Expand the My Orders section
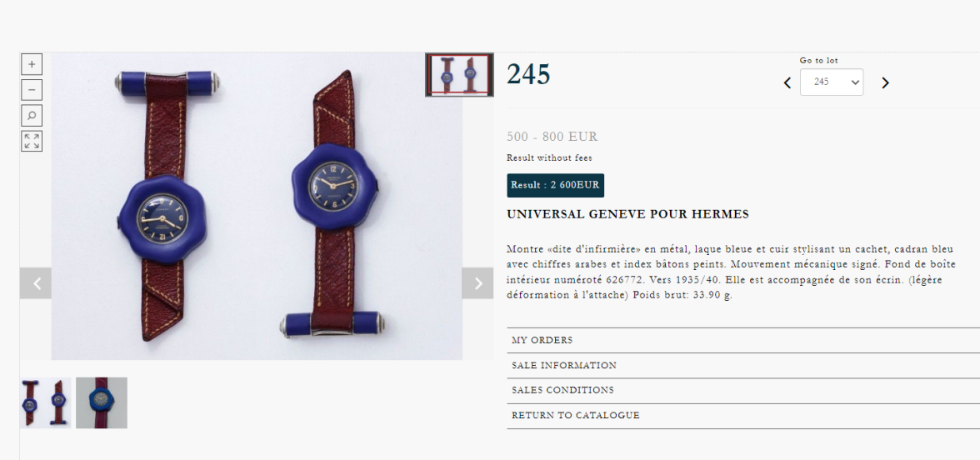 point(743,340)
